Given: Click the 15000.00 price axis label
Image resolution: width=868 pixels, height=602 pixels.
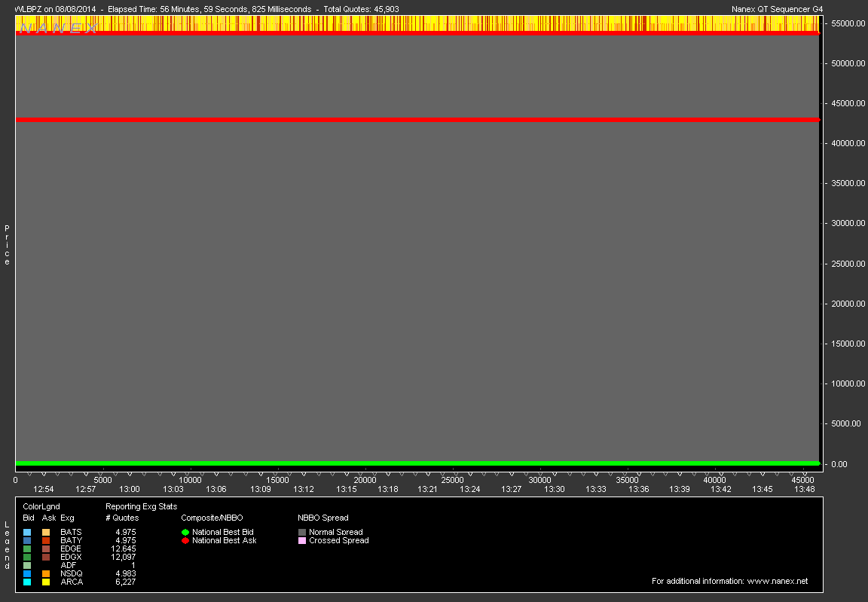Looking at the screenshot, I should (x=848, y=344).
